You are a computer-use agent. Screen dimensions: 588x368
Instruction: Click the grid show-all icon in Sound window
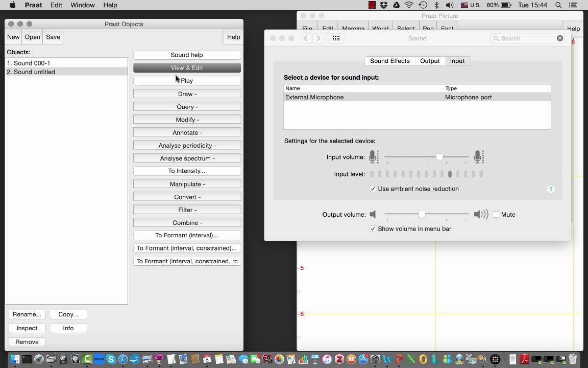tap(336, 38)
